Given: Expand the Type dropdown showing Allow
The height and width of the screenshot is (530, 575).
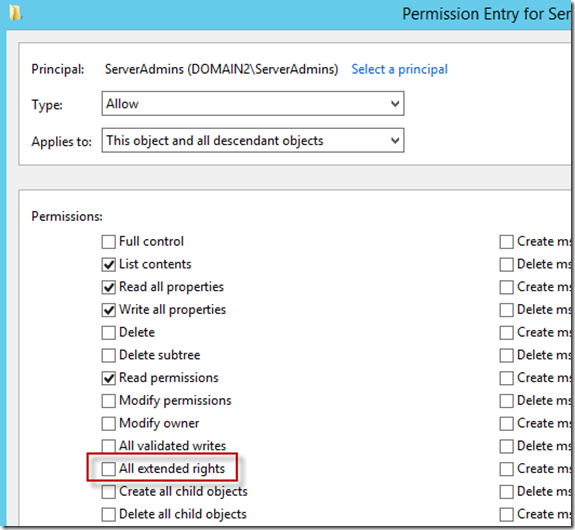Looking at the screenshot, I should coord(253,104).
